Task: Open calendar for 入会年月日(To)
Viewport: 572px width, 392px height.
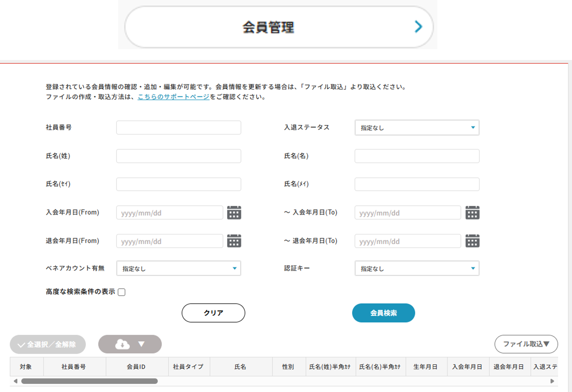Action: (472, 213)
